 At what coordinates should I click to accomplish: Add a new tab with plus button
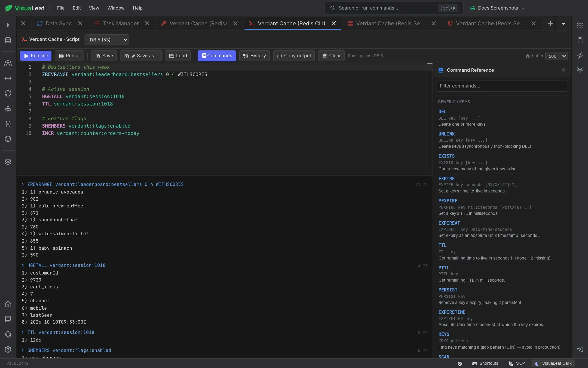coord(550,23)
